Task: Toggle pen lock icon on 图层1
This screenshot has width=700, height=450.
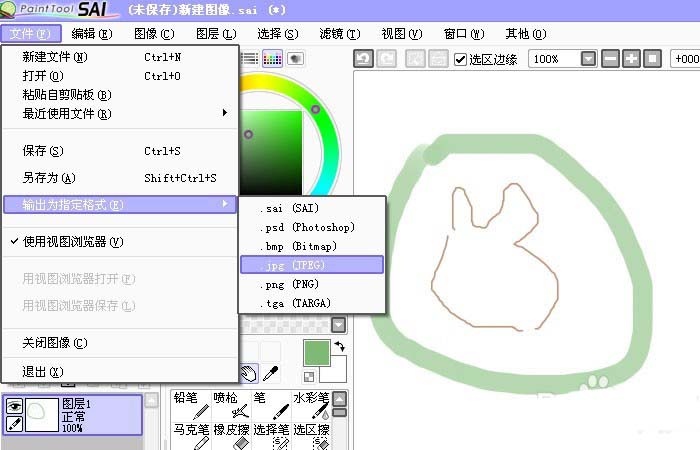Action: click(15, 424)
